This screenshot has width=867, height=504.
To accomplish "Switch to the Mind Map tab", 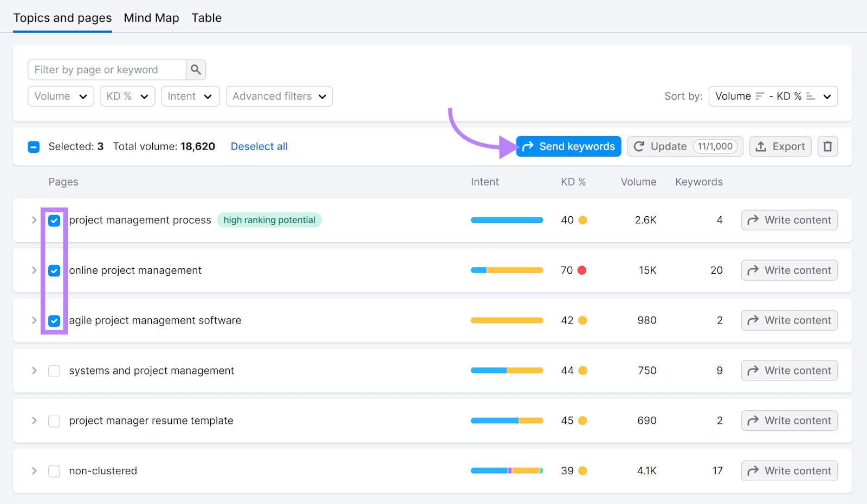I will coord(151,17).
